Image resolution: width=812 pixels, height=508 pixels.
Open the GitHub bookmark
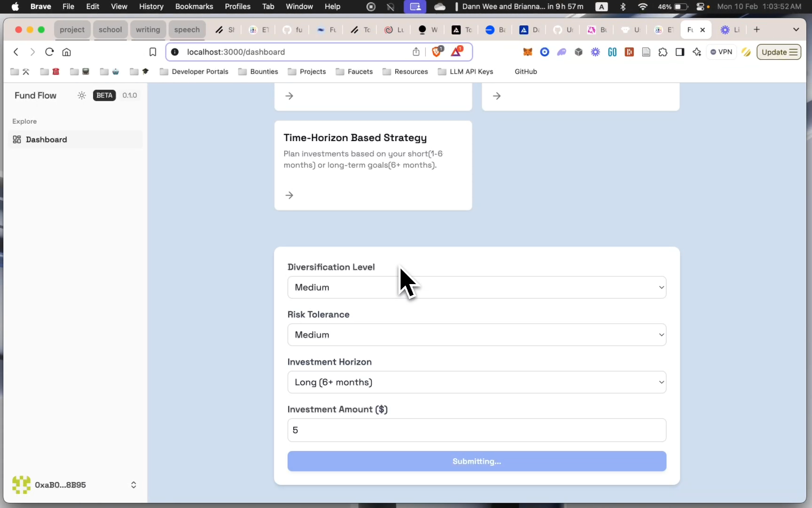[526, 71]
